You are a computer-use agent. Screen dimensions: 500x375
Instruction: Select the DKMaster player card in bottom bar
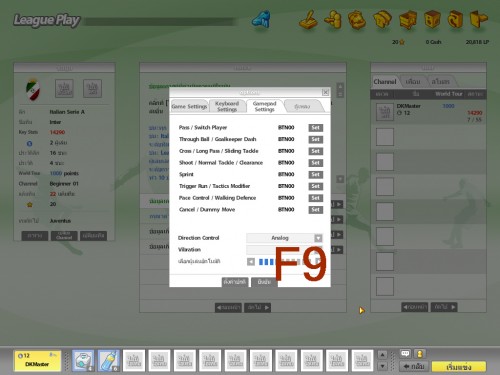tap(37, 360)
